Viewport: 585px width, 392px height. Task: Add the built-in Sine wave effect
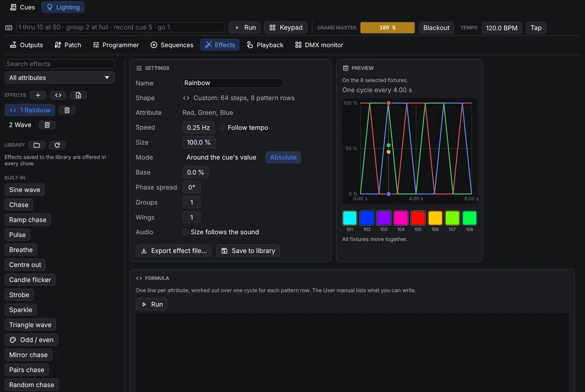pos(24,189)
